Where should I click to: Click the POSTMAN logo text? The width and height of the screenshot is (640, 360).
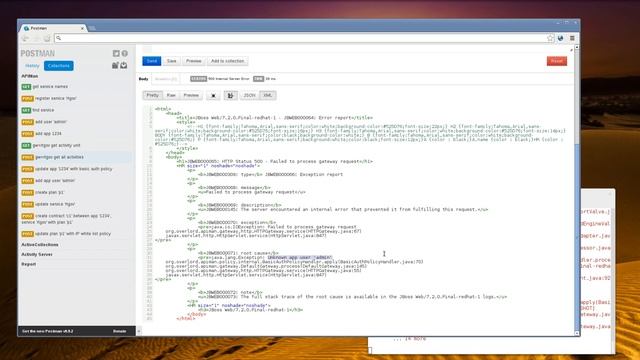(x=38, y=53)
